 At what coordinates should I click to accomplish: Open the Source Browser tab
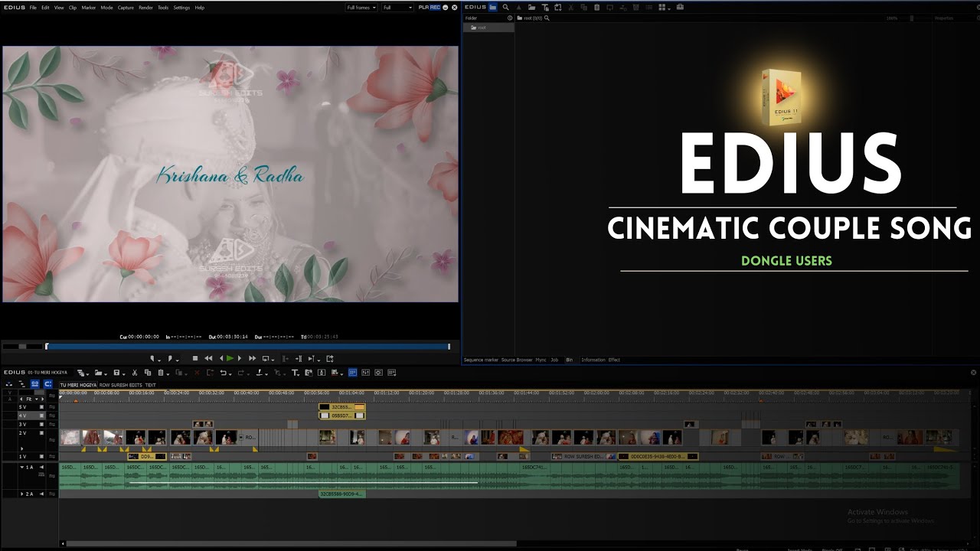click(517, 360)
